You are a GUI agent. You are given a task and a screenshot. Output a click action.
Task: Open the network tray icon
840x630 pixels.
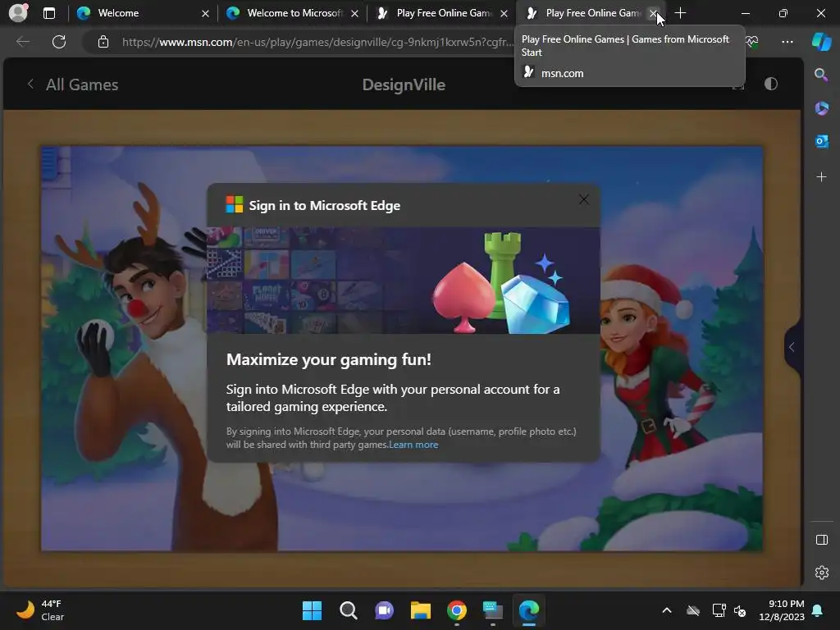pyautogui.click(x=719, y=610)
